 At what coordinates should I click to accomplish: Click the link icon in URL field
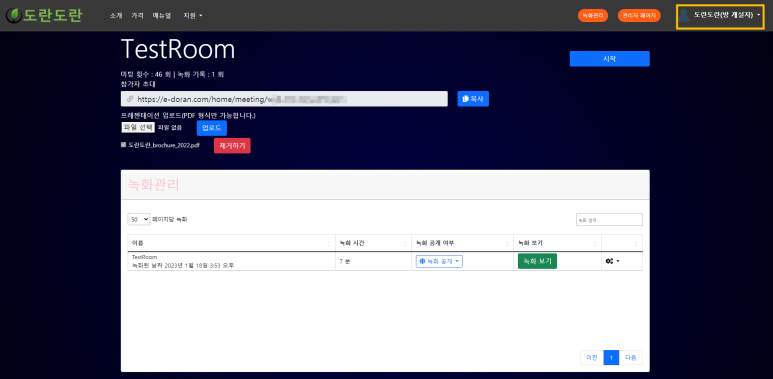click(x=130, y=99)
